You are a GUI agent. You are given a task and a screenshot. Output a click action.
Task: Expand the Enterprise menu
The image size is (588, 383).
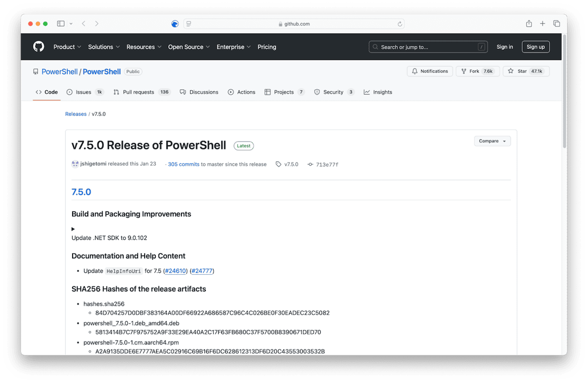coord(234,47)
